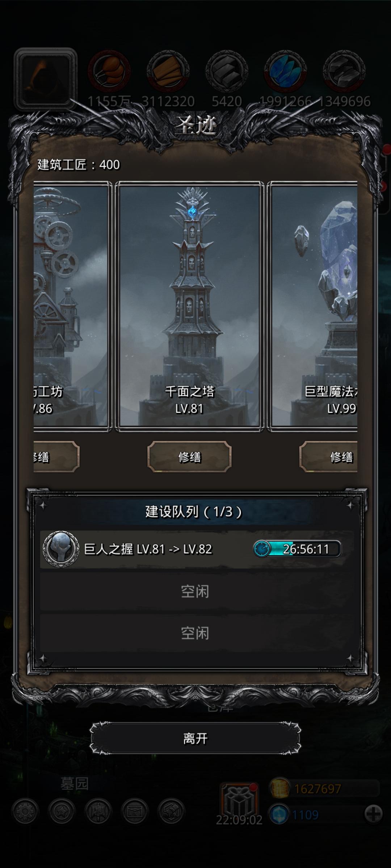Open the hooded hero portrait
Viewport: 391px width, 868px height.
[45, 79]
